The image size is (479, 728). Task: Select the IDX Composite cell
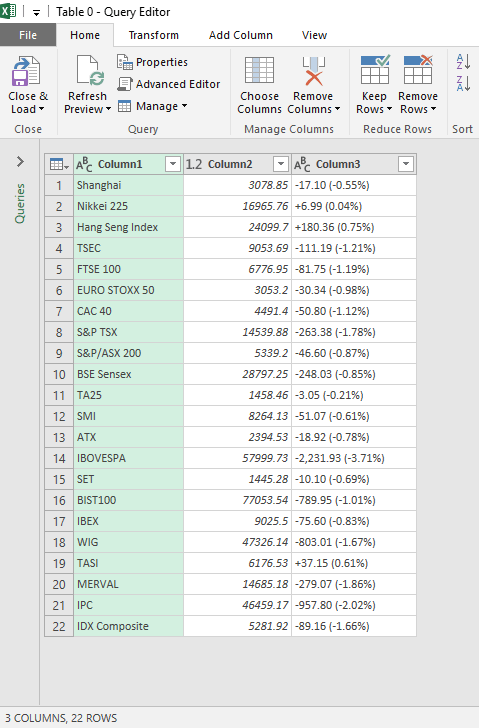point(128,626)
